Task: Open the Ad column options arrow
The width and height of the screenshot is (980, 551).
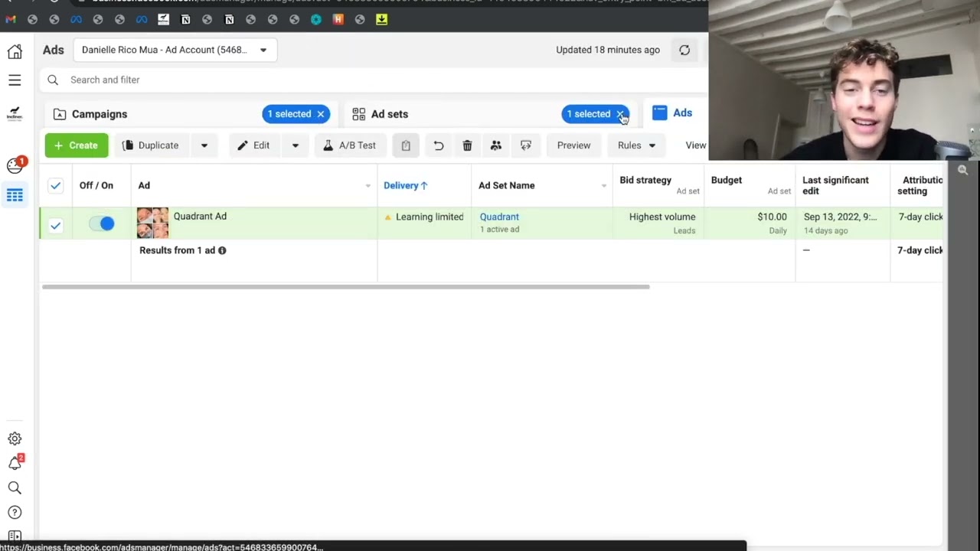Action: coord(367,186)
